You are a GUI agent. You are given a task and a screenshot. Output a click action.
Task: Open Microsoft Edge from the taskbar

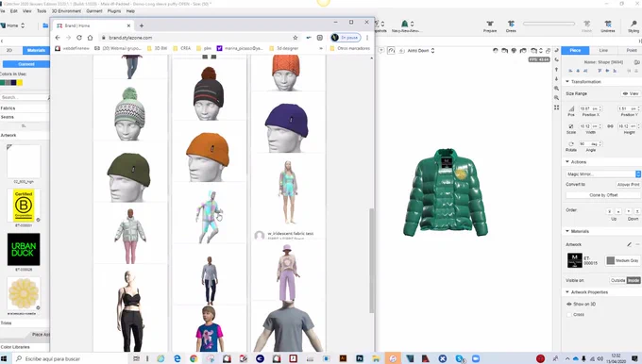pyautogui.click(x=177, y=358)
